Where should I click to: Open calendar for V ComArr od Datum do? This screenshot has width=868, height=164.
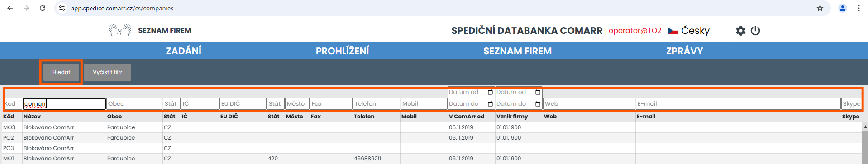pyautogui.click(x=490, y=104)
